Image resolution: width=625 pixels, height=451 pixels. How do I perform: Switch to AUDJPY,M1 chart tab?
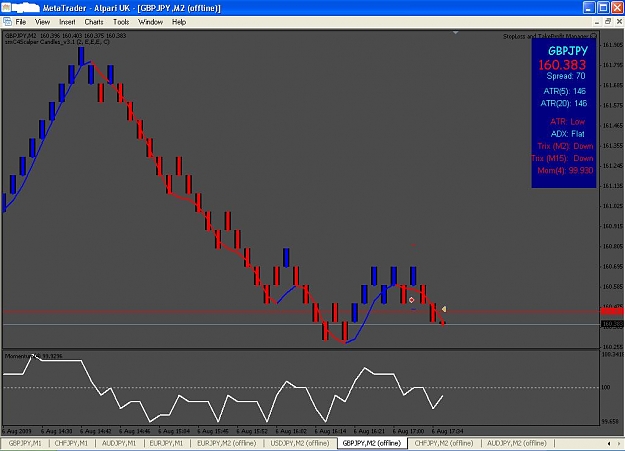(119, 443)
